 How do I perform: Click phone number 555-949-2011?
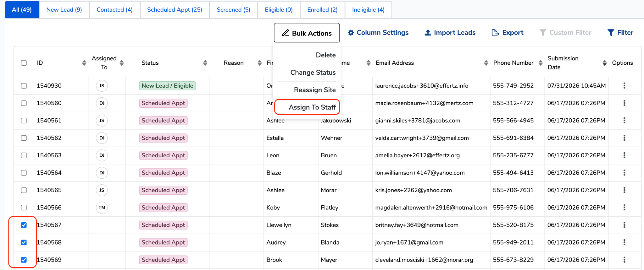pos(513,242)
